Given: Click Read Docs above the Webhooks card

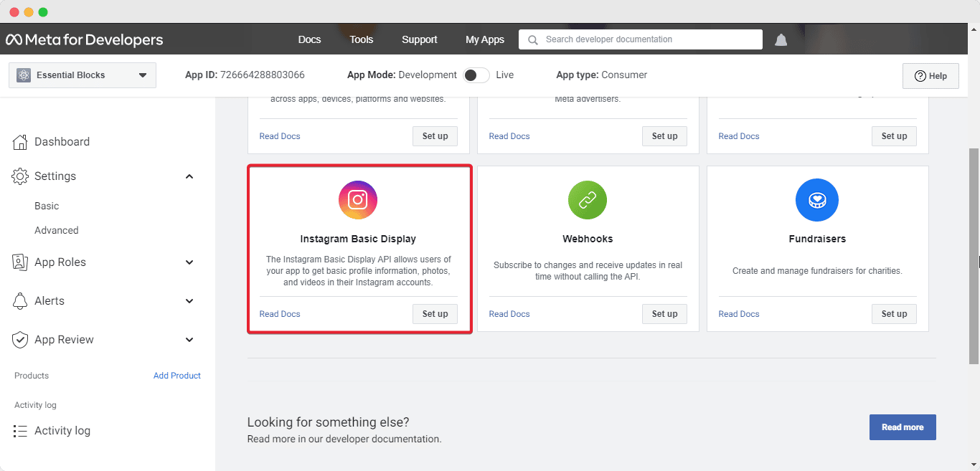Looking at the screenshot, I should tap(509, 136).
